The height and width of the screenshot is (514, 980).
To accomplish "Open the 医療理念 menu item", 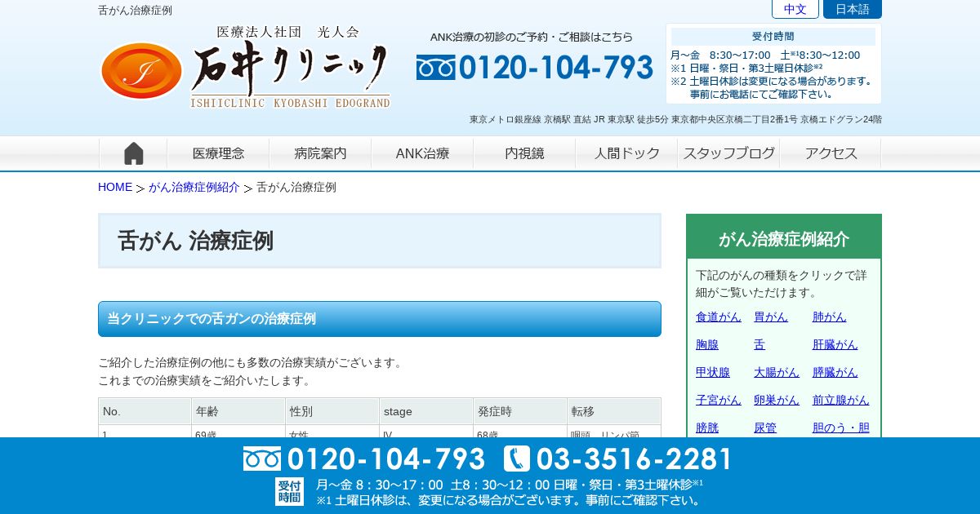I will (x=218, y=153).
